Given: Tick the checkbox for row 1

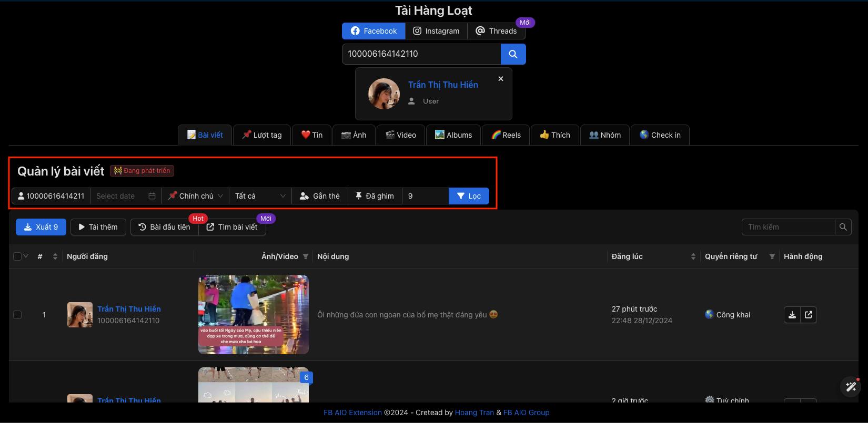Looking at the screenshot, I should pos(17,315).
